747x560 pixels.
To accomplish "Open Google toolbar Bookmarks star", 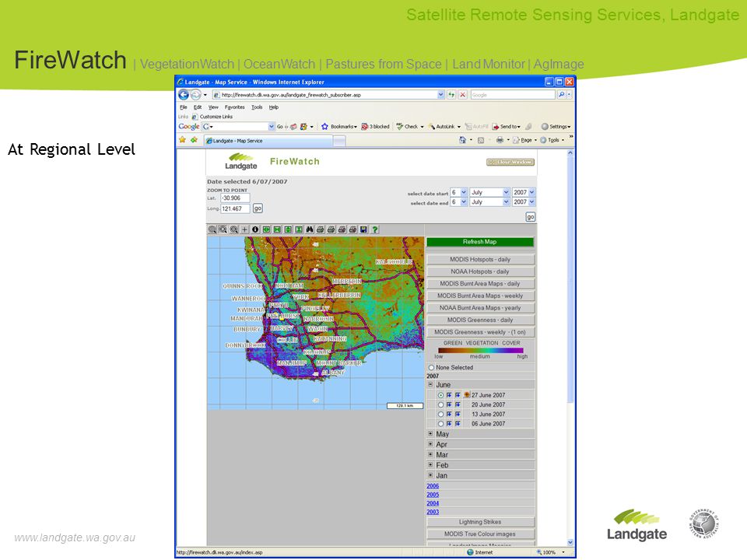I will click(x=325, y=127).
